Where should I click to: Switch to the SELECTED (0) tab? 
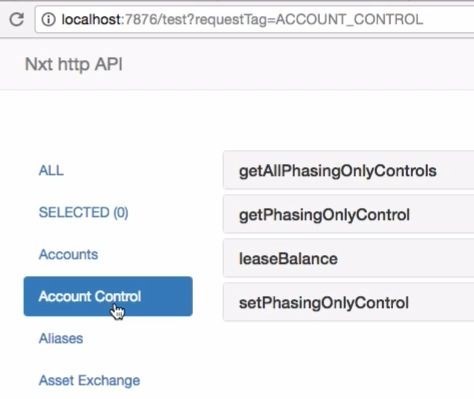point(83,212)
